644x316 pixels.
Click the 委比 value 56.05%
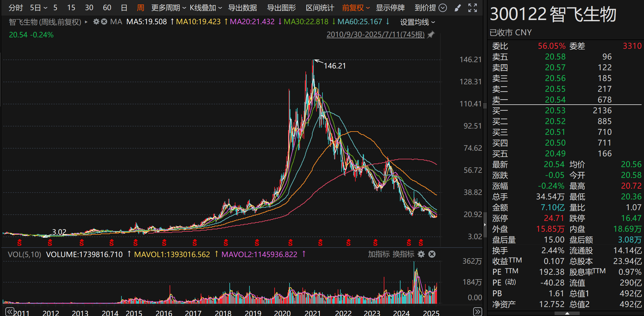[x=552, y=46]
